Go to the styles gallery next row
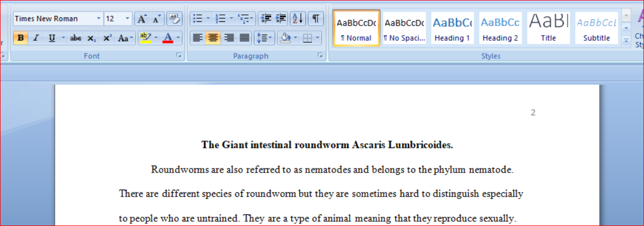The height and width of the screenshot is (226, 644). (626, 27)
